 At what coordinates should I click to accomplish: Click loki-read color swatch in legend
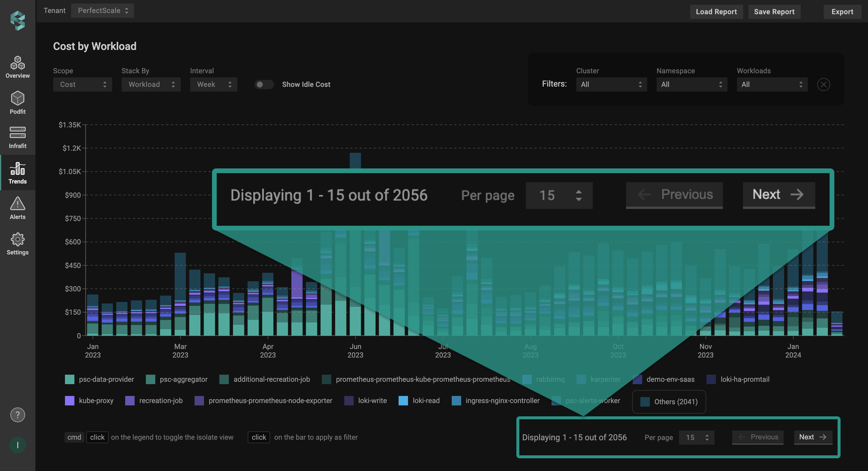coord(403,401)
